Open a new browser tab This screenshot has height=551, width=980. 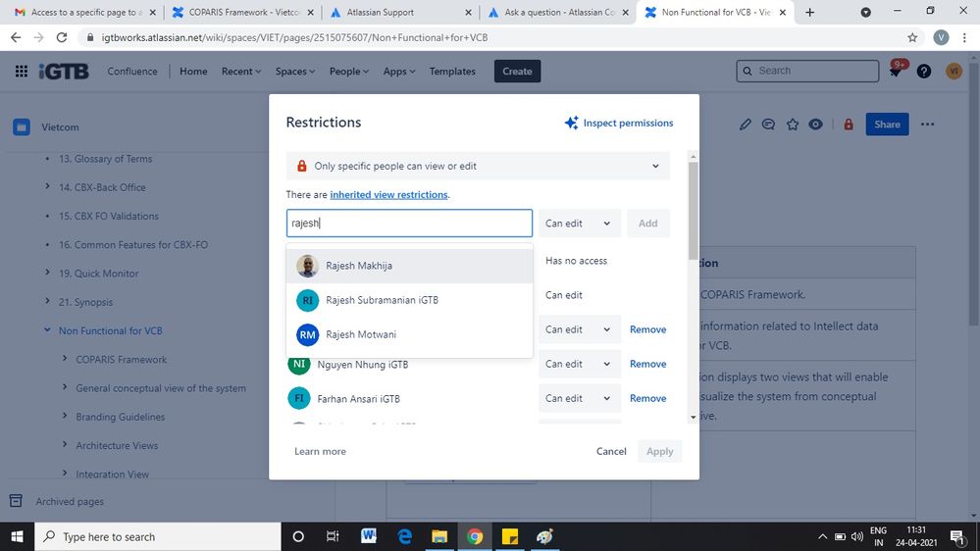pyautogui.click(x=810, y=13)
